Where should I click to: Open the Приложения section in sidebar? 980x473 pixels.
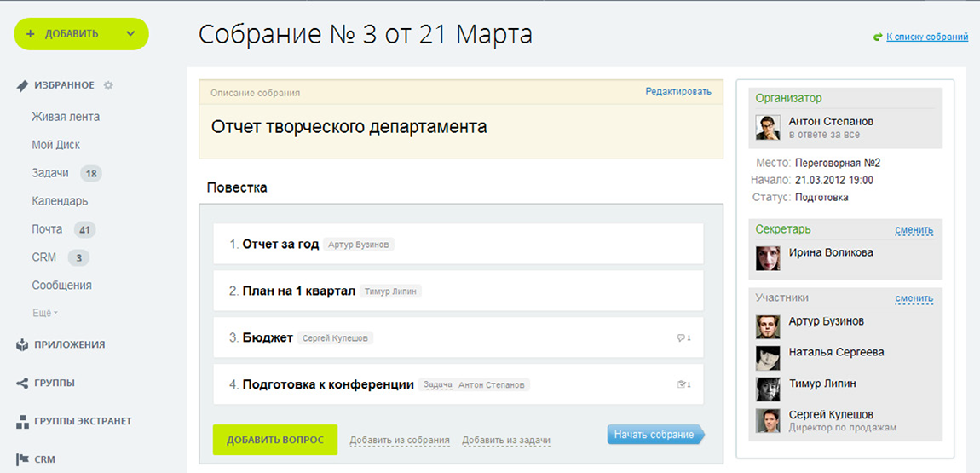pyautogui.click(x=69, y=344)
